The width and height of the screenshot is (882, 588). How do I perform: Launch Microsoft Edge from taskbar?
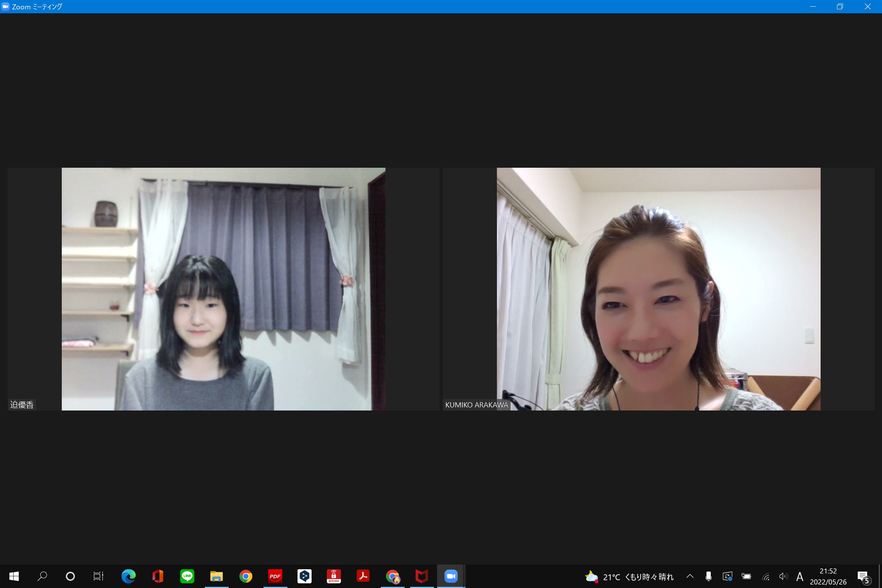pyautogui.click(x=128, y=576)
